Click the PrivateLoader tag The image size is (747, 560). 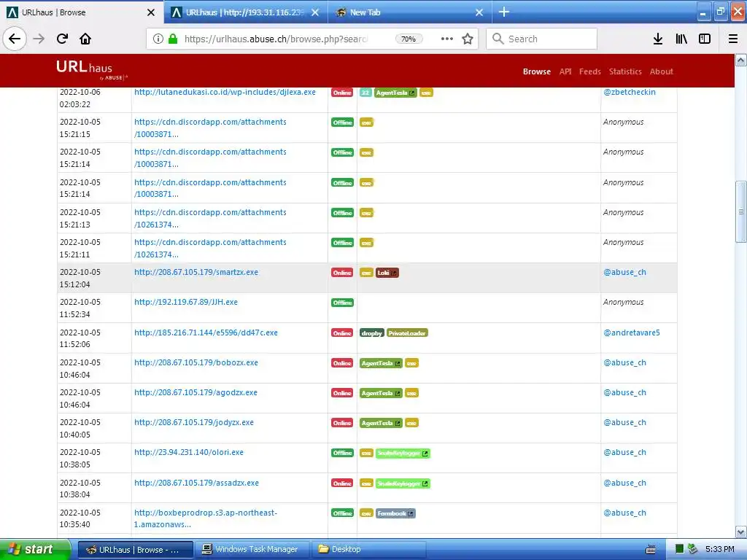[x=407, y=332]
